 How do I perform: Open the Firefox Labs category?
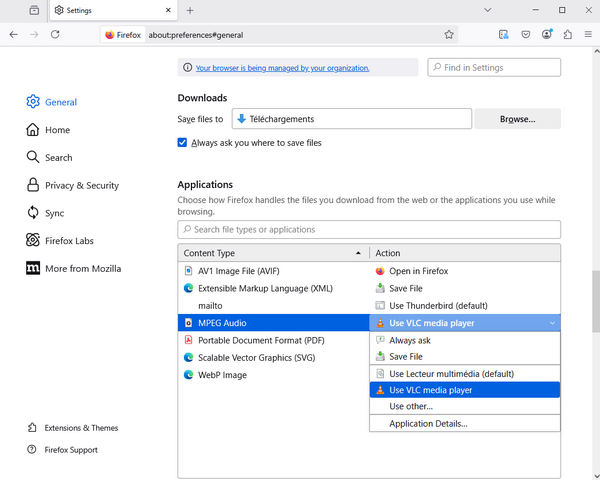(60, 240)
